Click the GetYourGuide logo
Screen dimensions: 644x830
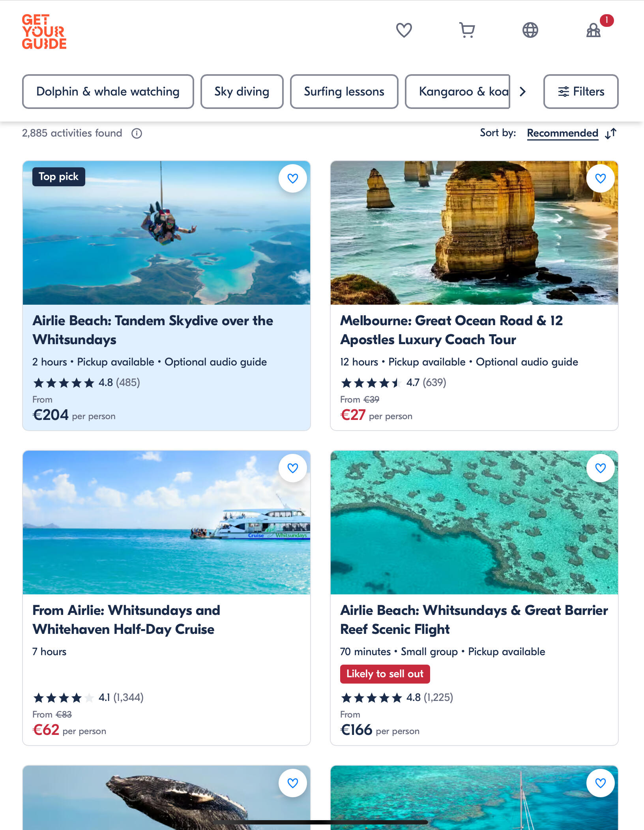[x=44, y=32]
